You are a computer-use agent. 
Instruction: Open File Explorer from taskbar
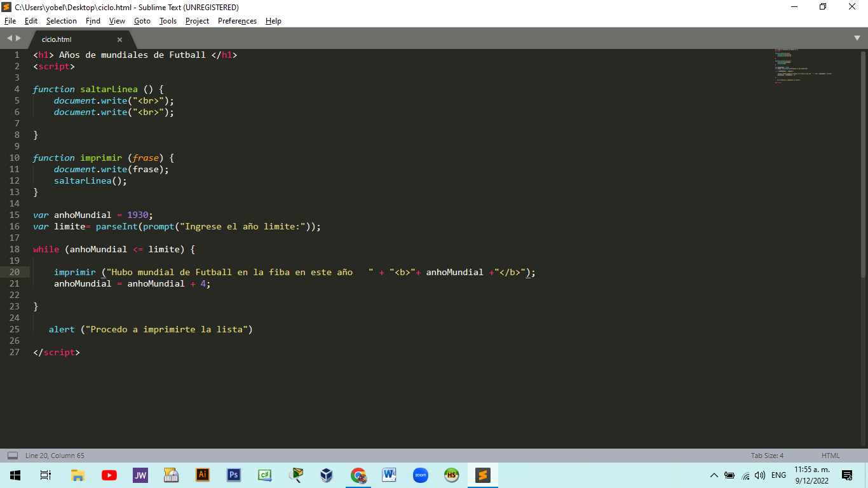pos(78,475)
